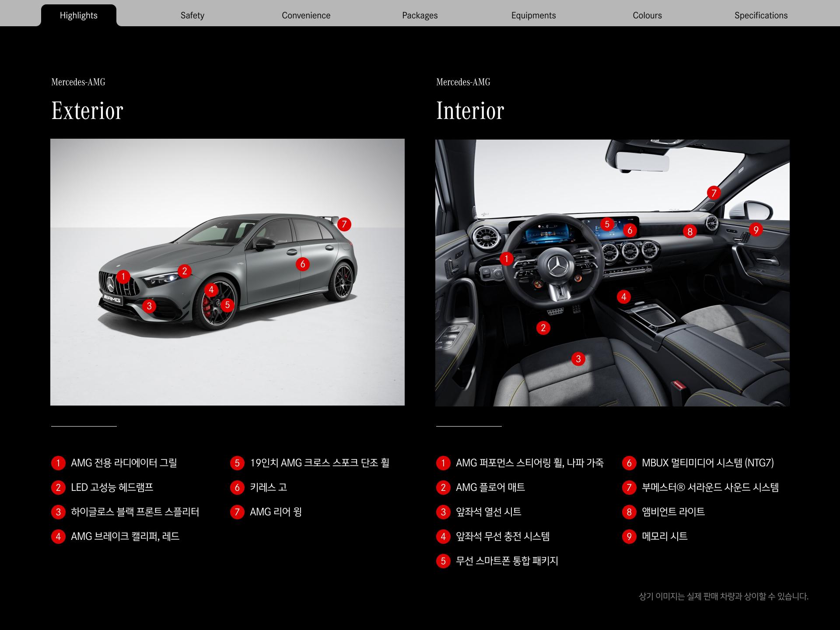Click hotspot 6 on the car door

[x=303, y=264]
